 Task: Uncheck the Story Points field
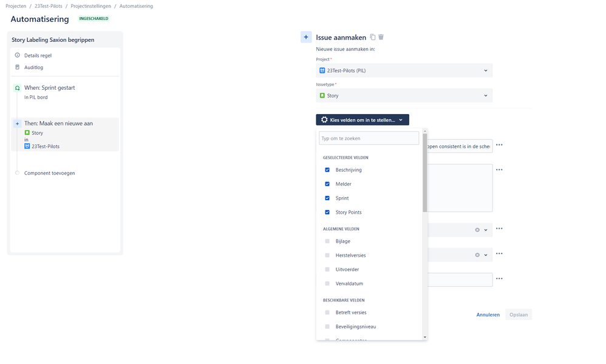pos(327,212)
